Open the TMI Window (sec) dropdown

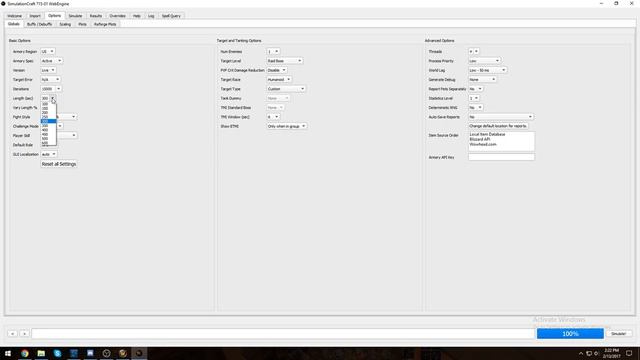pyautogui.click(x=273, y=117)
